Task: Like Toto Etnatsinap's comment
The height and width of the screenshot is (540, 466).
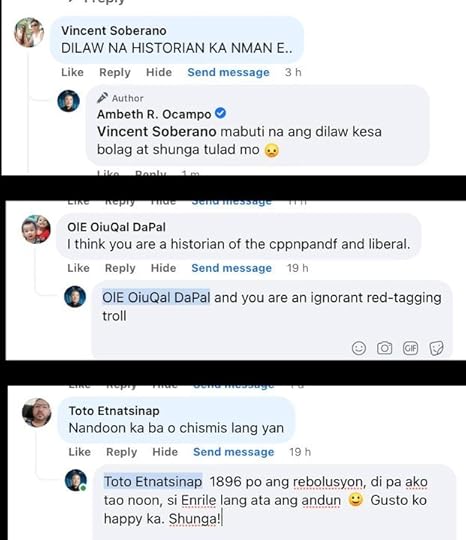Action: coord(80,452)
